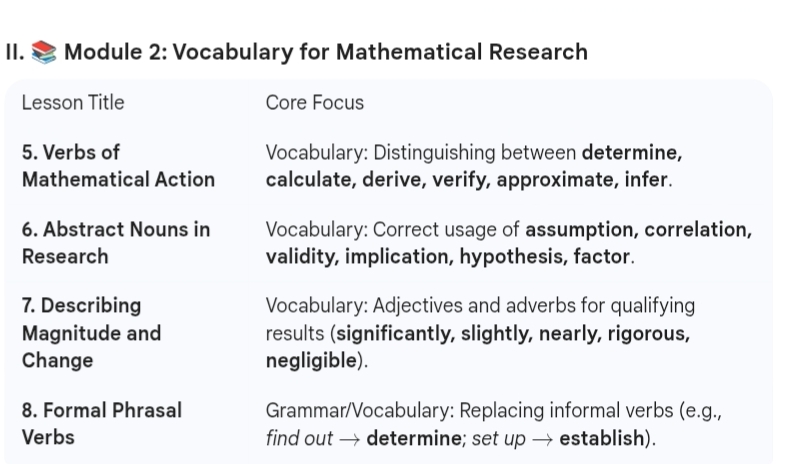Click lesson 8 Formal Phrasal Verbs
794x464 pixels.
tap(102, 423)
